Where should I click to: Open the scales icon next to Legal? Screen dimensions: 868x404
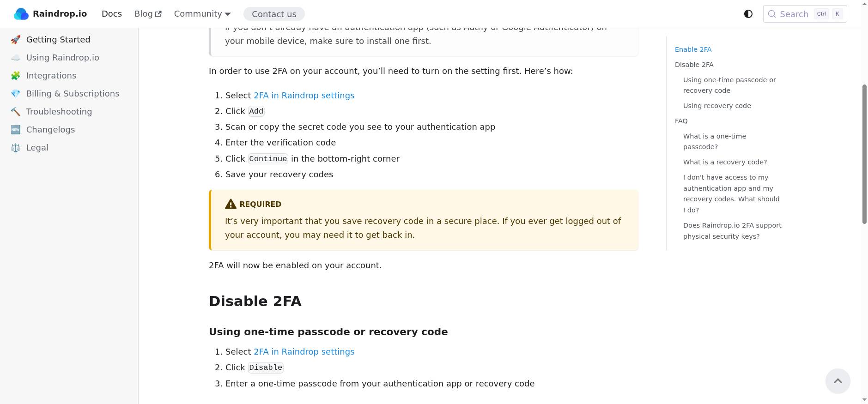15,147
